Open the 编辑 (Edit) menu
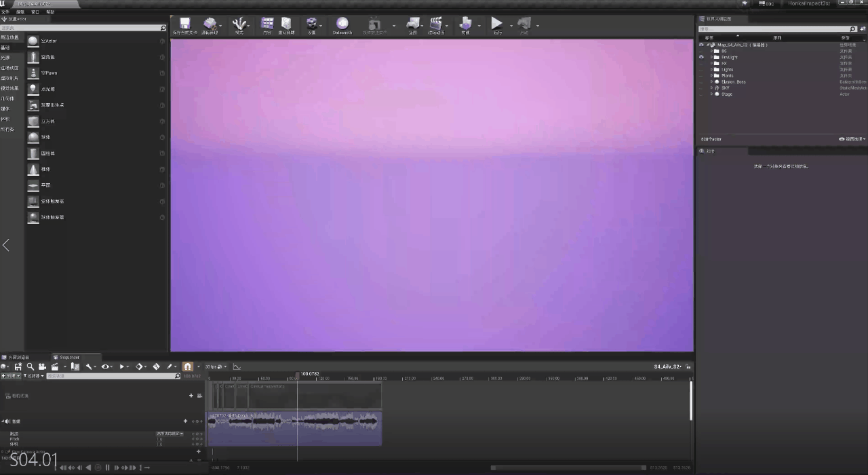Viewport: 868px width, 475px height. point(20,12)
